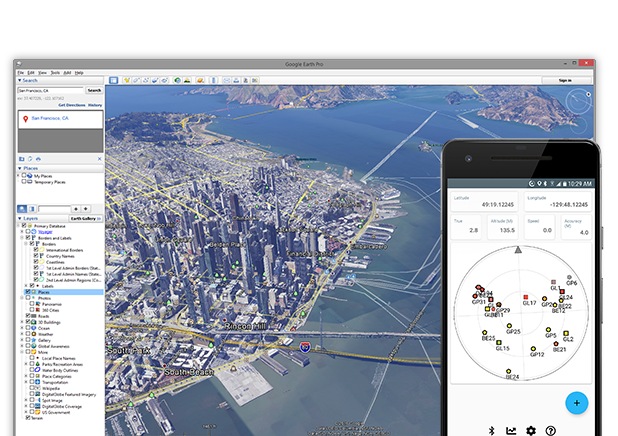
Task: Open the search History link
Action: click(x=95, y=105)
